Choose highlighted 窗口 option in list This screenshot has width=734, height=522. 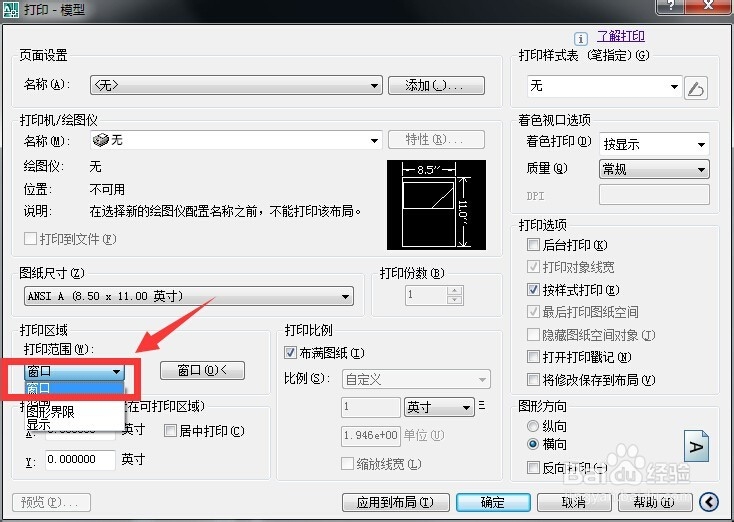click(x=74, y=388)
